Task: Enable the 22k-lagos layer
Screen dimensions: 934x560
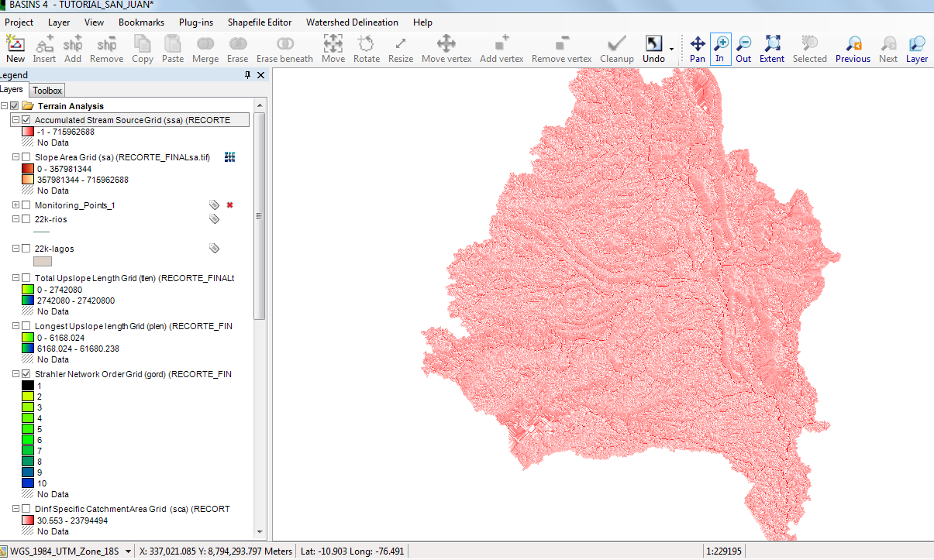Action: point(26,249)
